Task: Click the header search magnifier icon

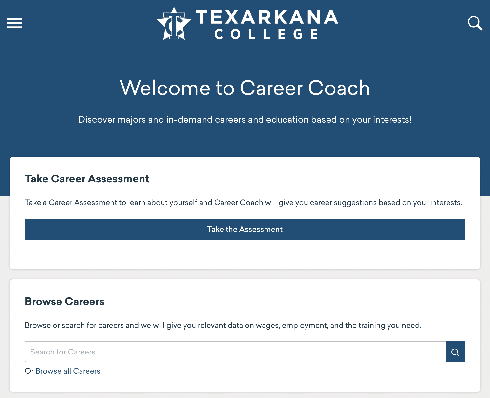Action: pos(475,23)
